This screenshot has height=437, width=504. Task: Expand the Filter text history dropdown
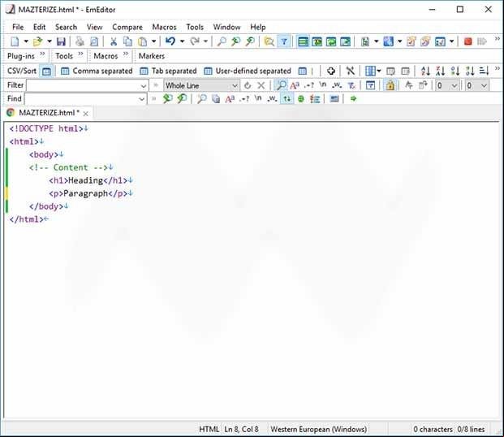tap(144, 86)
